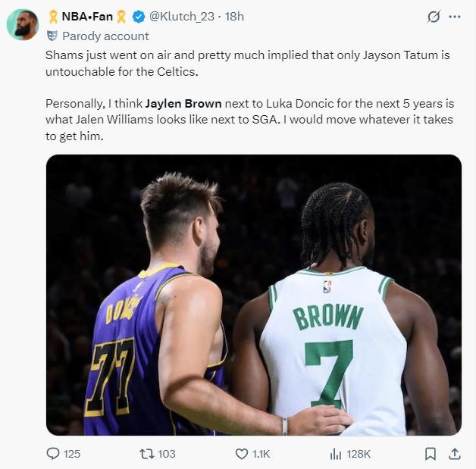Open the Doncic and Brown photo
Image resolution: width=476 pixels, height=469 pixels.
pos(254,295)
